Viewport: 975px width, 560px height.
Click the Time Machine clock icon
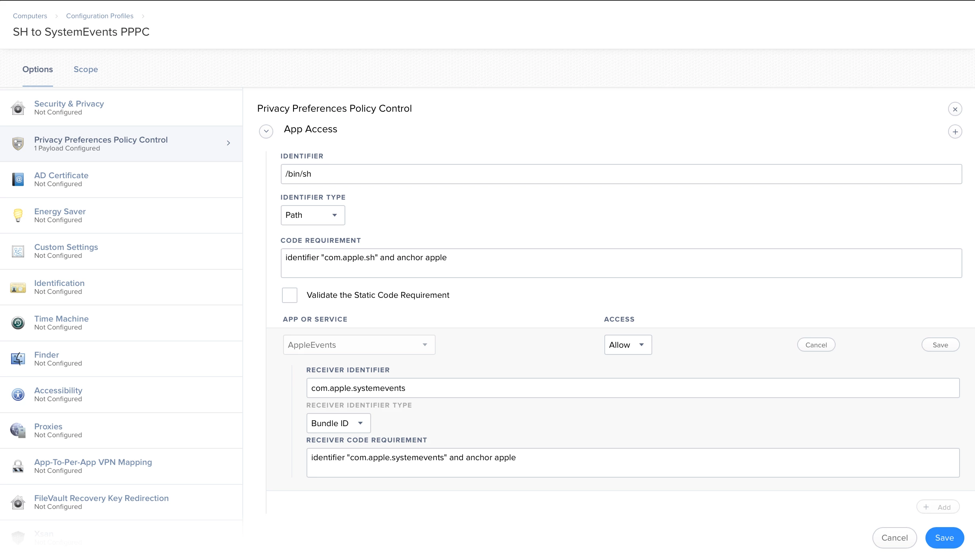click(x=18, y=323)
